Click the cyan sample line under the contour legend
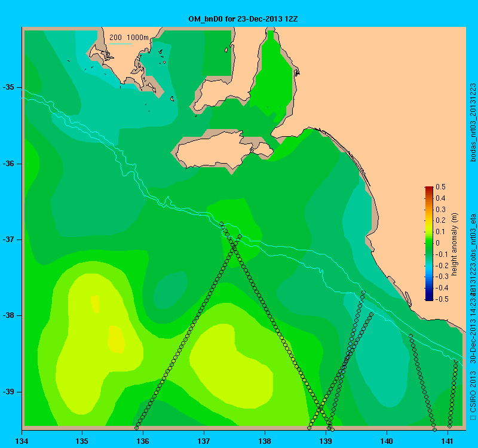This screenshot has height=448, width=478. [121, 44]
